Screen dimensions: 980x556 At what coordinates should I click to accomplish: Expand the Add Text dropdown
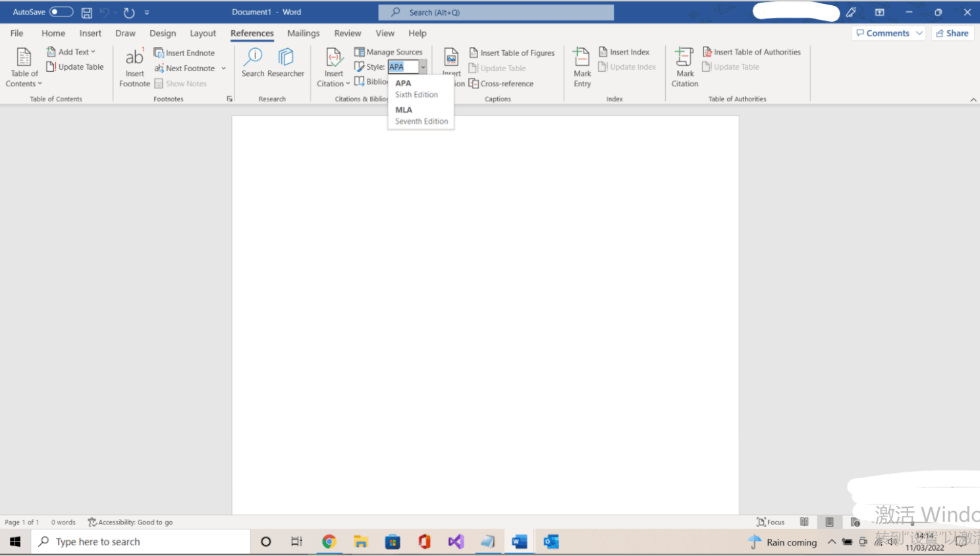(71, 52)
